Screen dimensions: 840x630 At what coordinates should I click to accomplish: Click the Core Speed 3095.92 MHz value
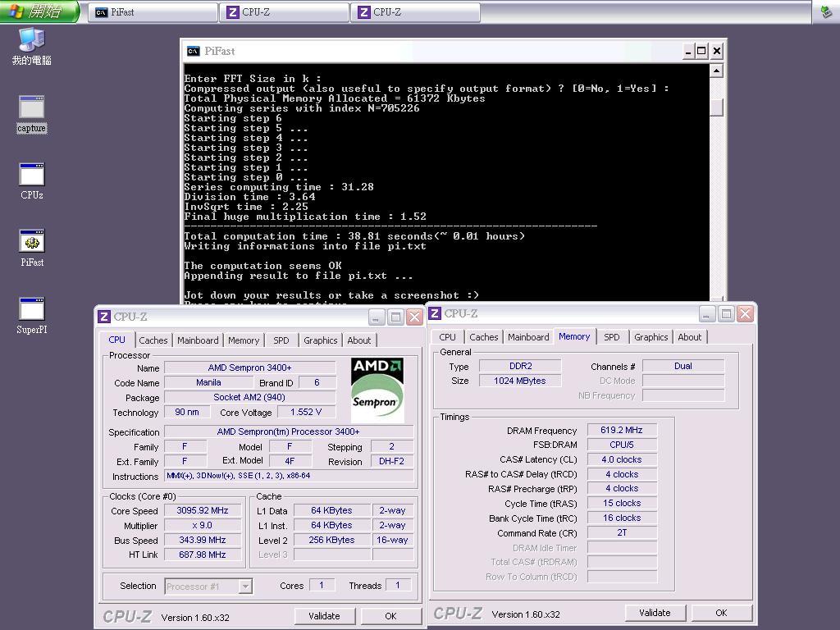(x=203, y=510)
